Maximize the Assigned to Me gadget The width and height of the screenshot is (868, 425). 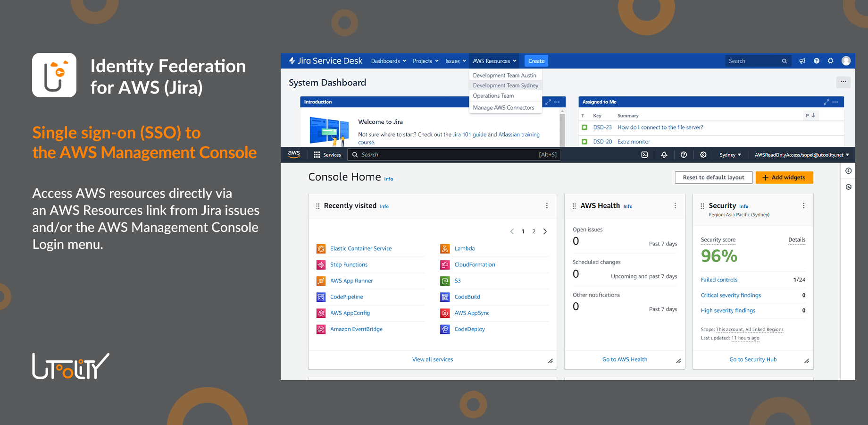tap(826, 102)
